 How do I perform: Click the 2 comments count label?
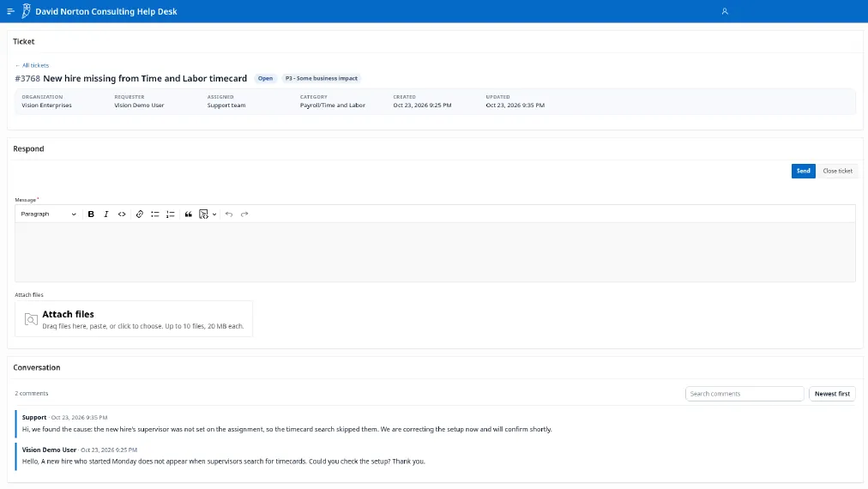tap(32, 394)
